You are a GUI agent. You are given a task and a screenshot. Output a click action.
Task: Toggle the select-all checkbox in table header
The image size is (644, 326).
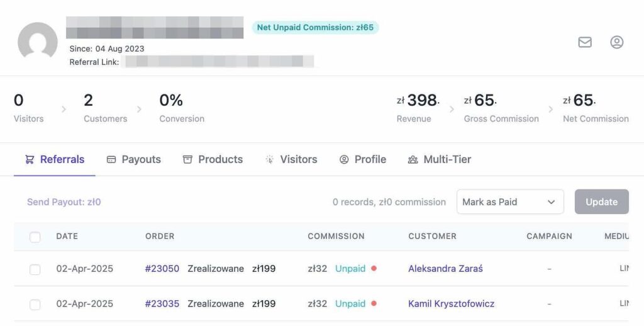click(x=35, y=237)
